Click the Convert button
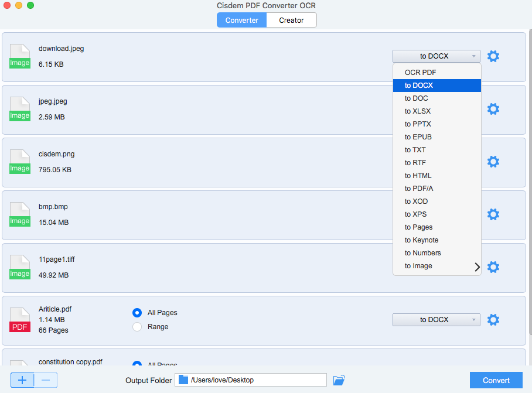 tap(496, 381)
